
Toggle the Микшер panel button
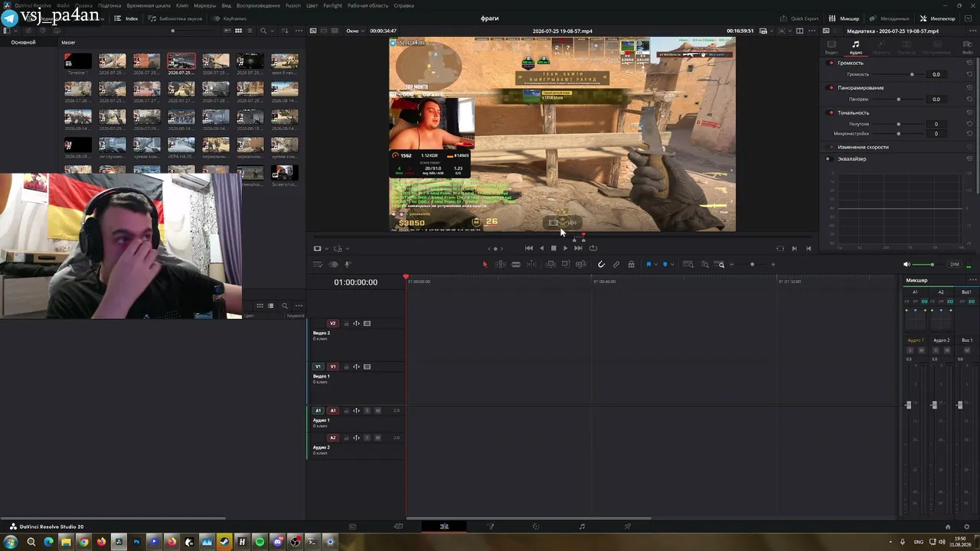point(844,18)
